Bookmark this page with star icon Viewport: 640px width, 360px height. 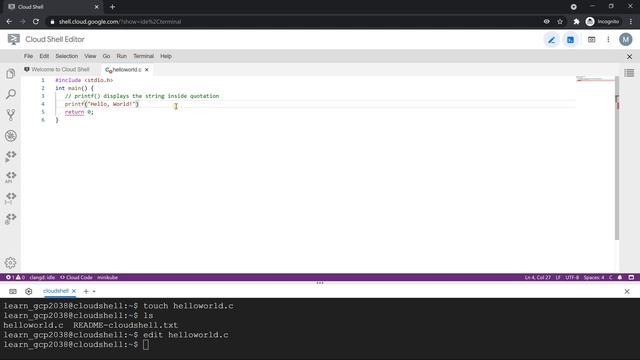tap(560, 22)
